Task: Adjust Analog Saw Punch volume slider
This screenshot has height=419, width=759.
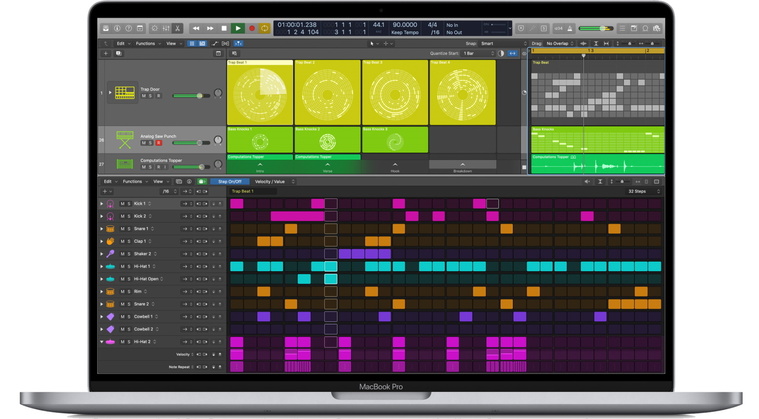Action: click(x=192, y=143)
